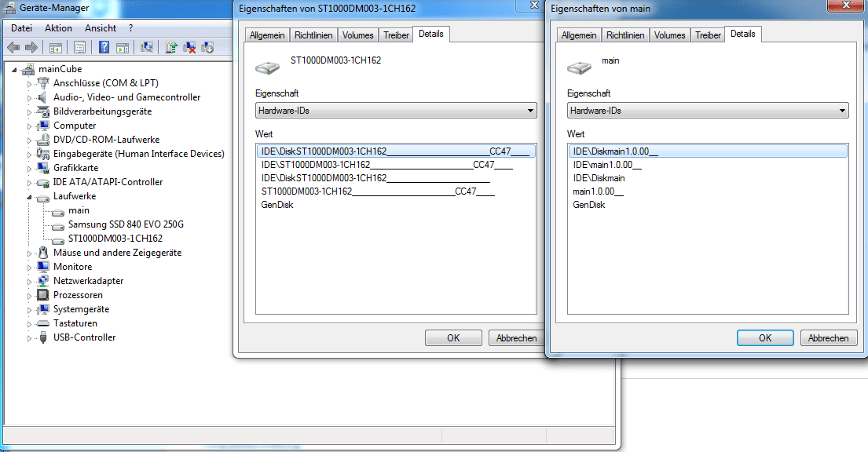Select the Audio-, Video- und Gamecontroller speaker icon
The image size is (868, 452).
coord(42,97)
